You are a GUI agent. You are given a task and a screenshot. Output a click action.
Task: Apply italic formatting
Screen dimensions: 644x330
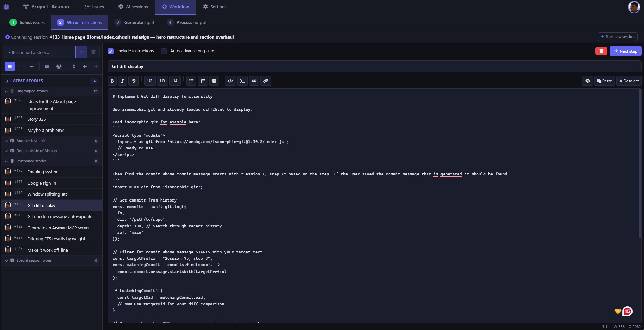click(x=122, y=81)
